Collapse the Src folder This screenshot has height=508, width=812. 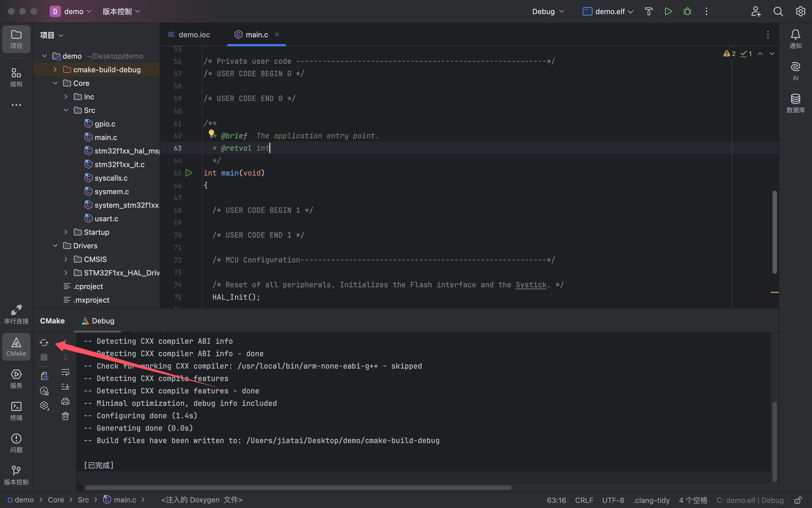coord(66,110)
